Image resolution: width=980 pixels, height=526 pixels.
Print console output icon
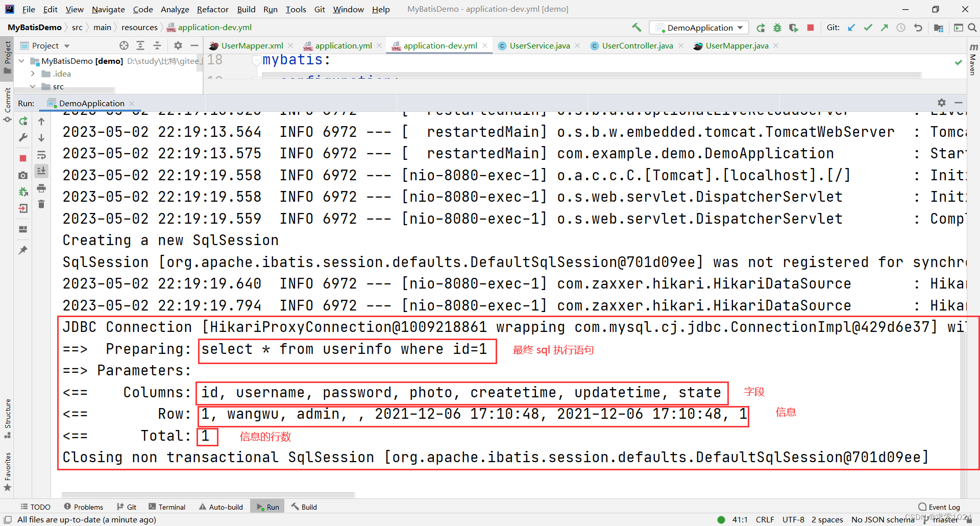[x=41, y=188]
